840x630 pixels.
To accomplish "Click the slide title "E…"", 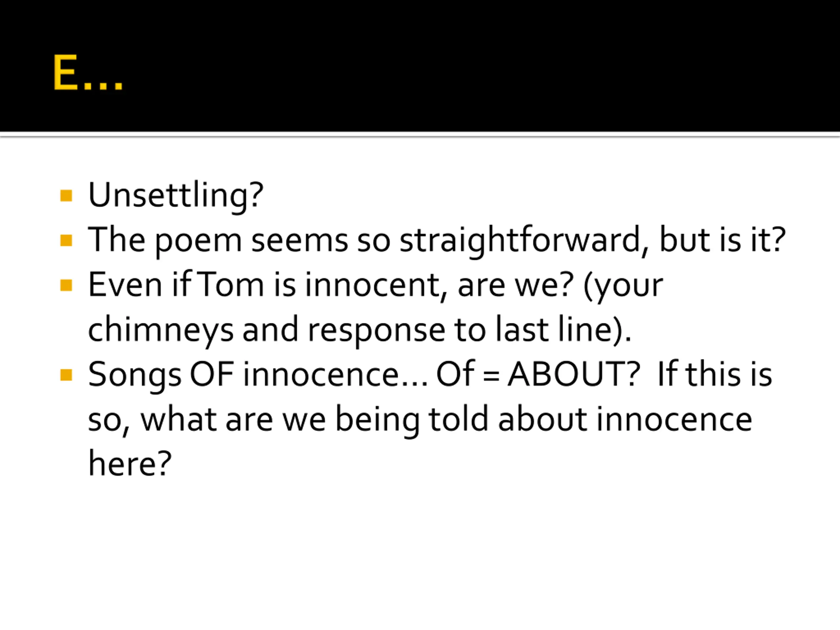I will (88, 73).
